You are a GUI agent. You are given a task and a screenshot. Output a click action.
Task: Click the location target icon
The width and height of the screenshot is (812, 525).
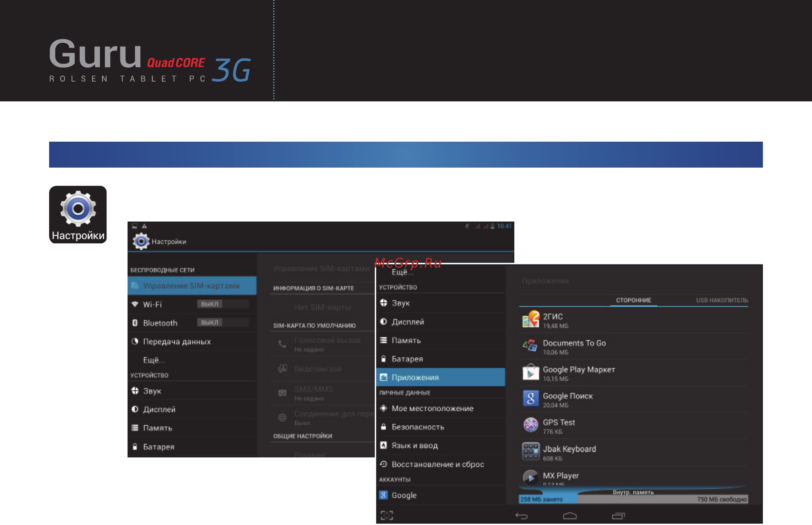pyautogui.click(x=384, y=408)
